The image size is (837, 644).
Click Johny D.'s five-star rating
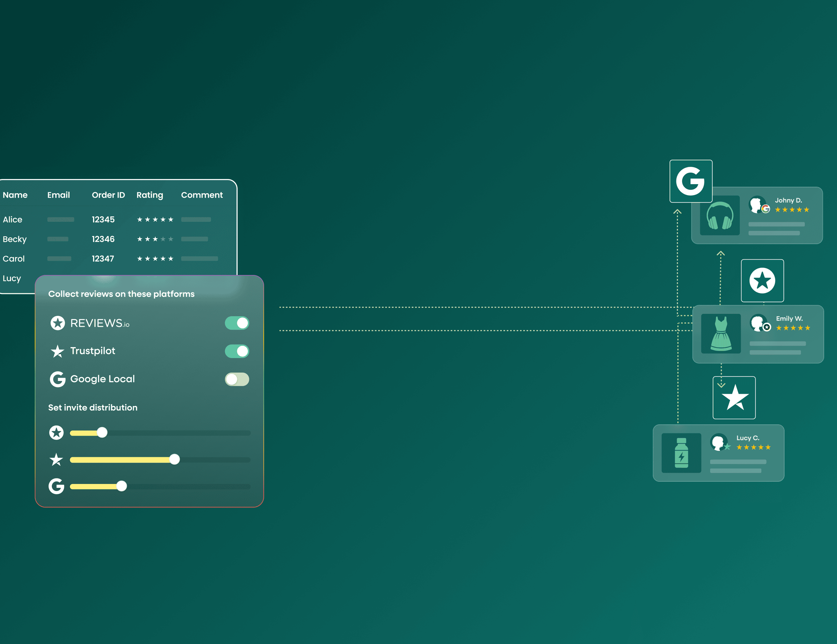(792, 210)
